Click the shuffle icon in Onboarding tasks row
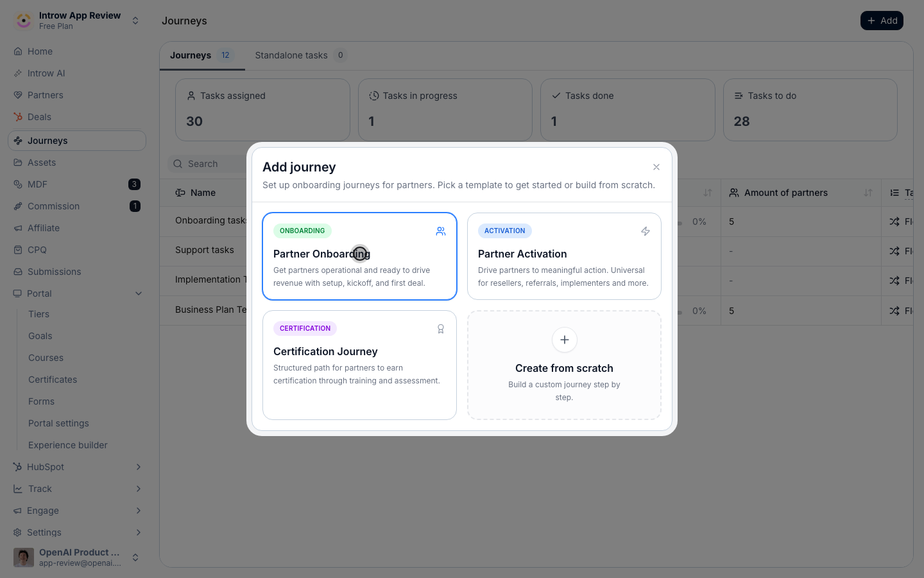 (x=894, y=222)
